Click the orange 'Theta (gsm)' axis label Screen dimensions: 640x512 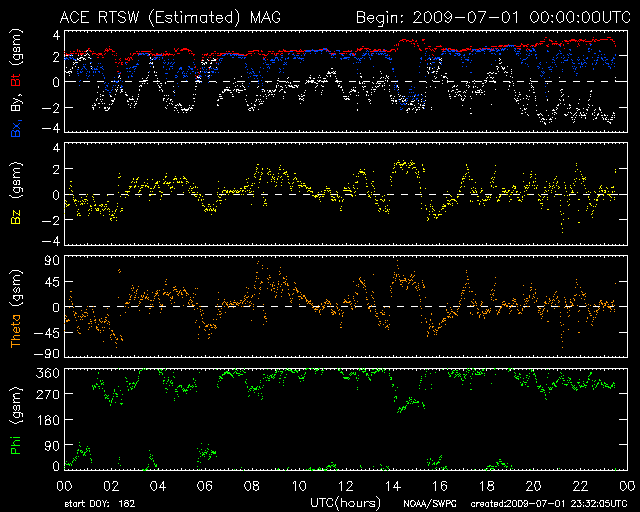click(x=16, y=308)
